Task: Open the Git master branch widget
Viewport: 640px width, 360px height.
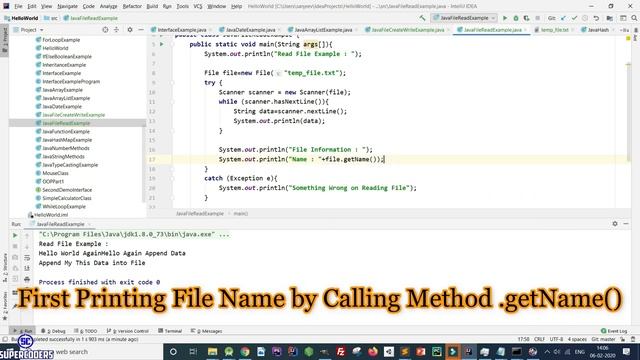Action: (x=603, y=339)
